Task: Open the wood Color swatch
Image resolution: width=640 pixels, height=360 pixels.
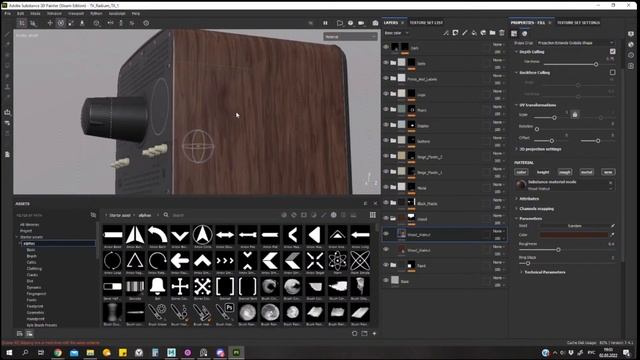Action: pos(574,235)
